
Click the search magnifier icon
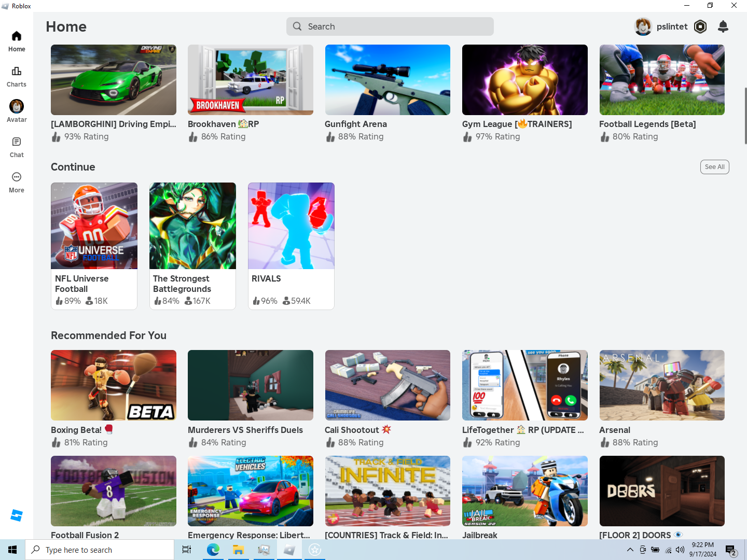click(x=297, y=26)
